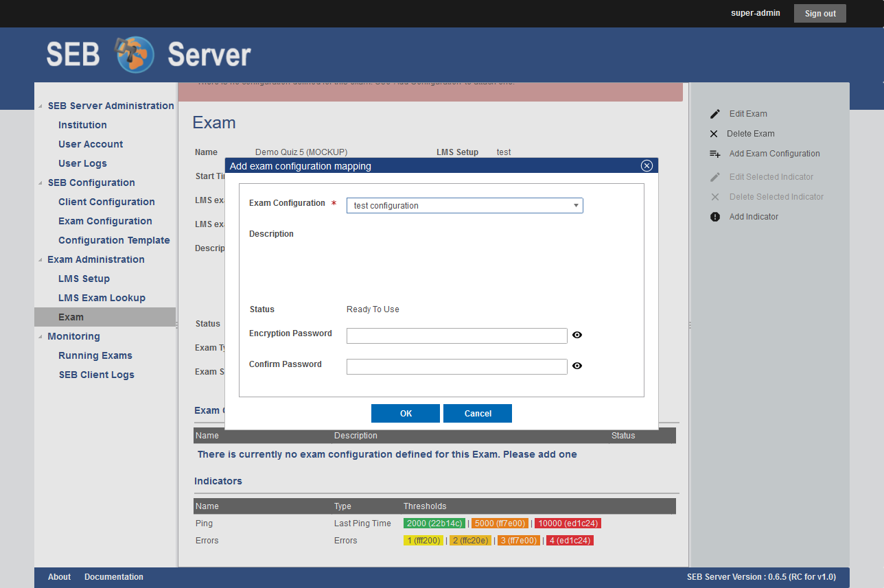Click the Delete Selected Indicator X icon

point(715,197)
